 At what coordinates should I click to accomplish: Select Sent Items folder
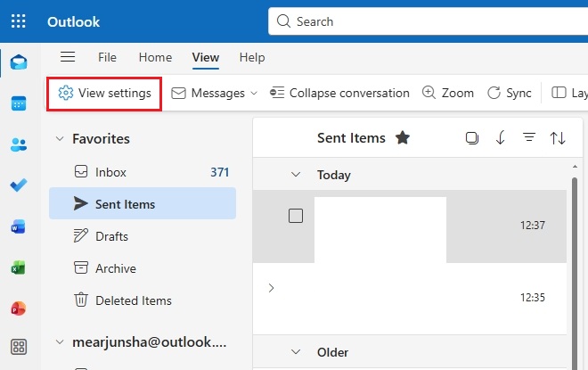click(x=143, y=204)
